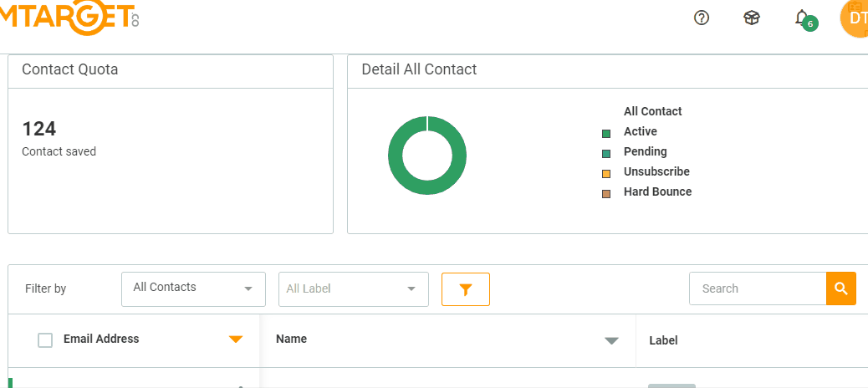868x388 pixels.
Task: Click the Active legend color swatch
Action: [606, 133]
